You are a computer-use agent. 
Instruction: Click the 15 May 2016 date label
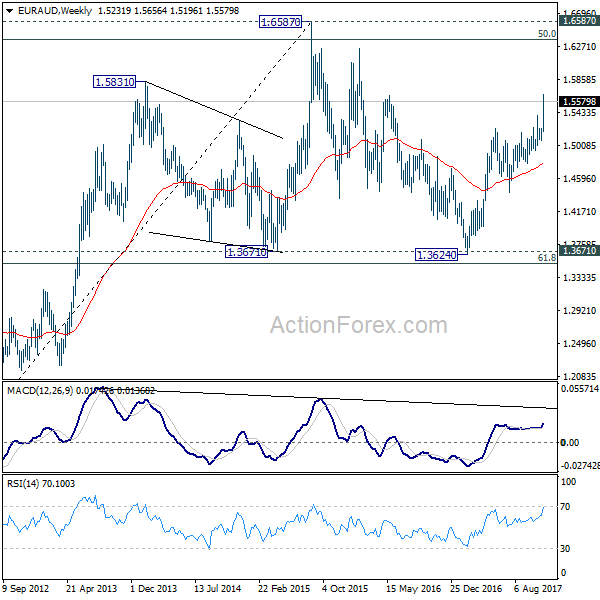(413, 588)
